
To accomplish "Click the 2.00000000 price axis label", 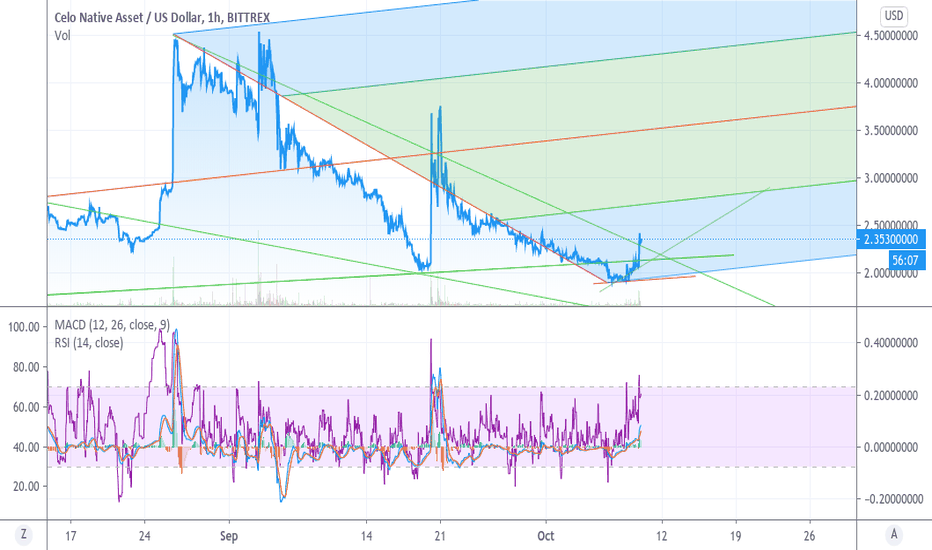I will [x=891, y=274].
